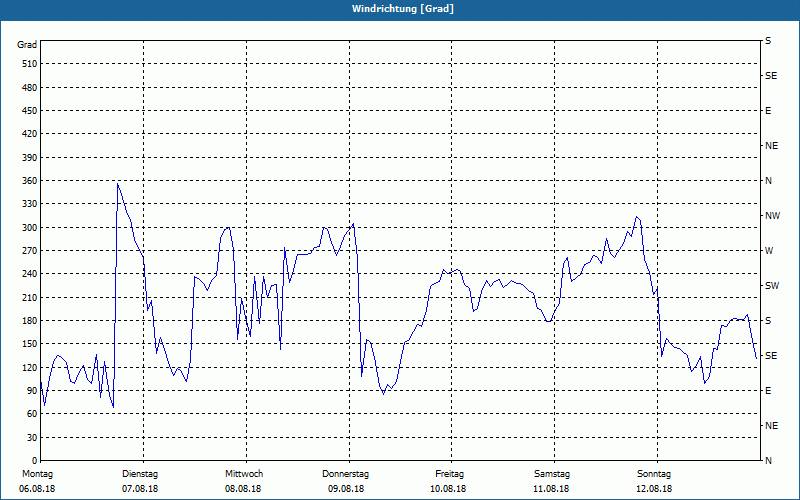Select the Donnerstag day label
800x500 pixels.
345,474
